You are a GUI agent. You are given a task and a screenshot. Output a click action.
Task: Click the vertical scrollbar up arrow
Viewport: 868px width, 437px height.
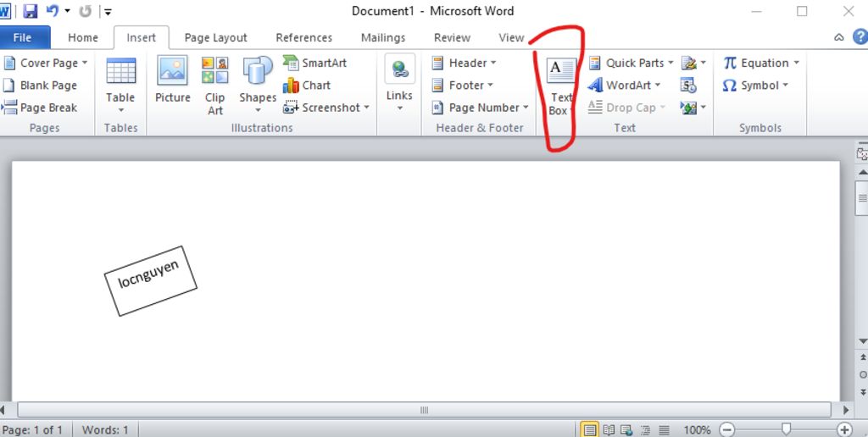pos(862,173)
